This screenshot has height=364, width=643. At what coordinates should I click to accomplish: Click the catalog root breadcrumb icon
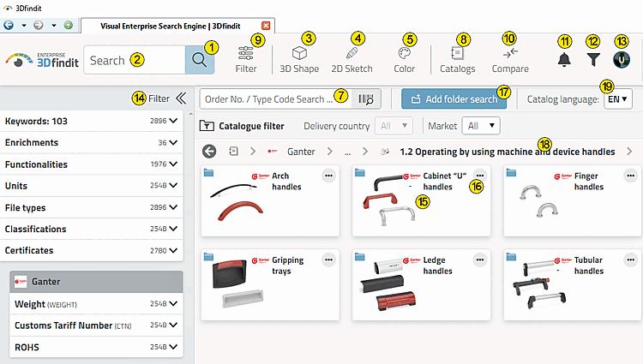[x=233, y=152]
